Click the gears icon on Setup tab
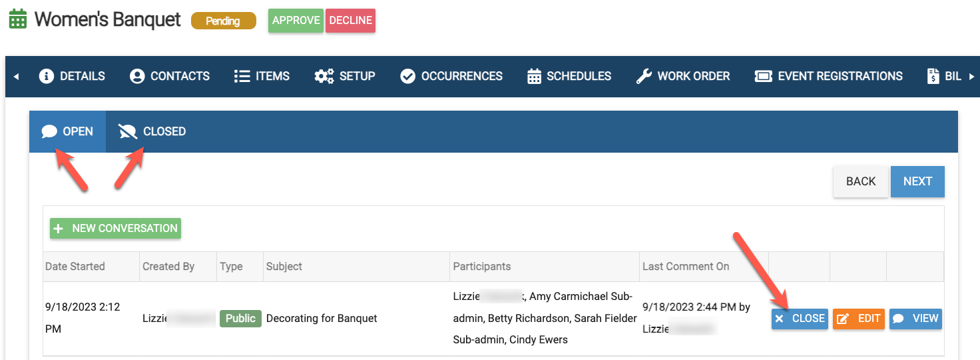The width and height of the screenshot is (980, 360). coord(324,76)
